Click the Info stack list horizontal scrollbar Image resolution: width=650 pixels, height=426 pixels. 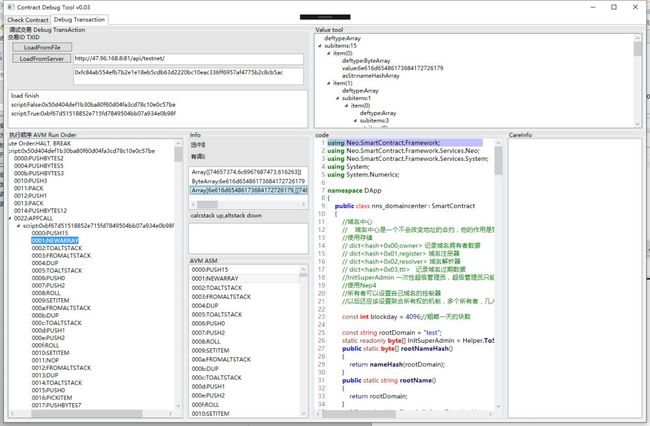pos(207,204)
